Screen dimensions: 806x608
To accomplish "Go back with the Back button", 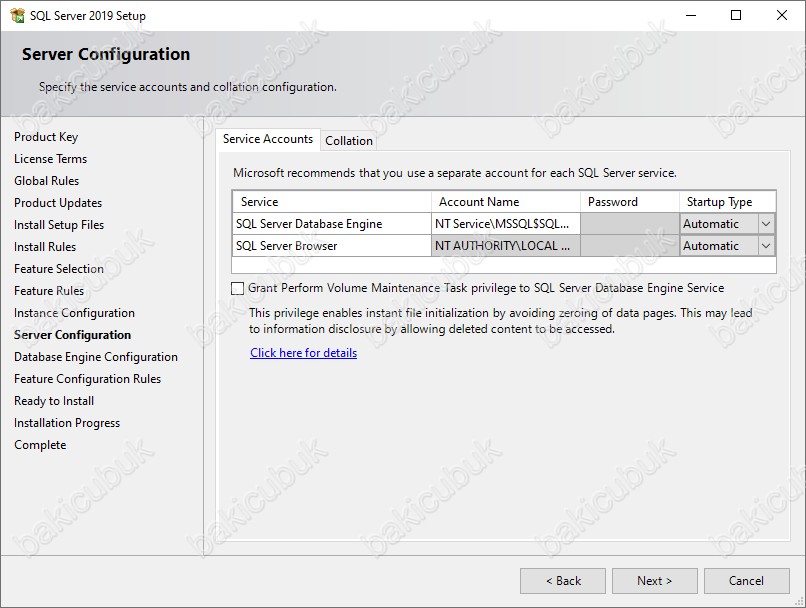I will 563,581.
